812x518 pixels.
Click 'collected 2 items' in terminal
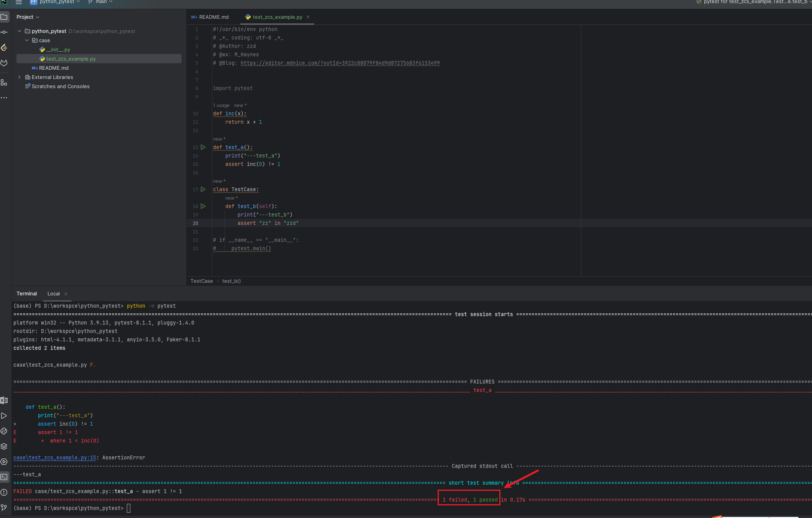click(x=39, y=348)
